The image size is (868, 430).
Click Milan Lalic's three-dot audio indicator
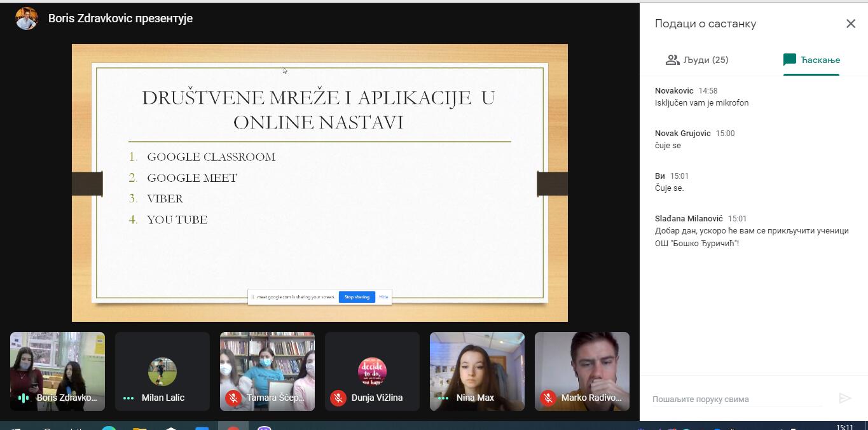[x=128, y=398]
